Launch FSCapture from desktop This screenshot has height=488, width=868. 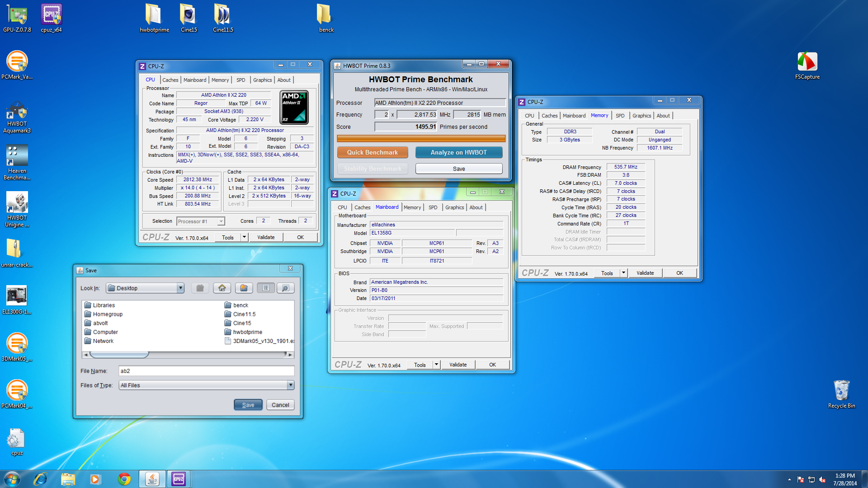tap(807, 65)
